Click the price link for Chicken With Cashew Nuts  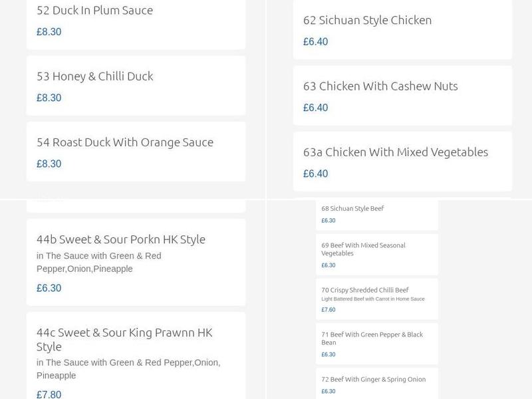(x=315, y=107)
